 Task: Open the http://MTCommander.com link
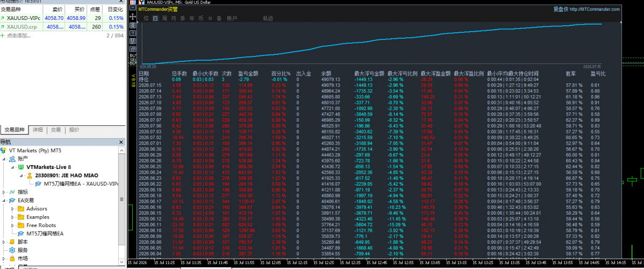(594, 9)
